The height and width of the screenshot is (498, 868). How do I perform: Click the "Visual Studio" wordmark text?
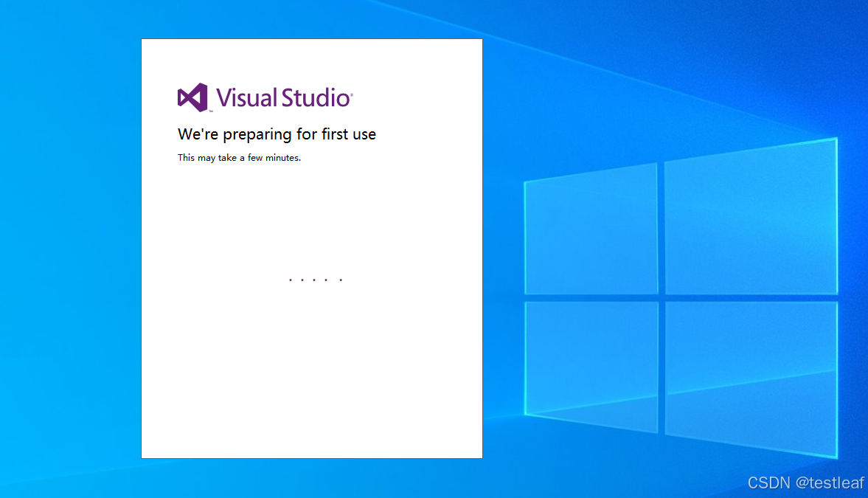(284, 98)
